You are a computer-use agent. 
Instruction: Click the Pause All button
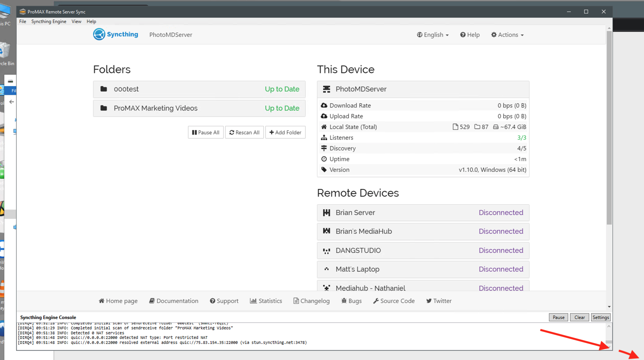click(206, 132)
